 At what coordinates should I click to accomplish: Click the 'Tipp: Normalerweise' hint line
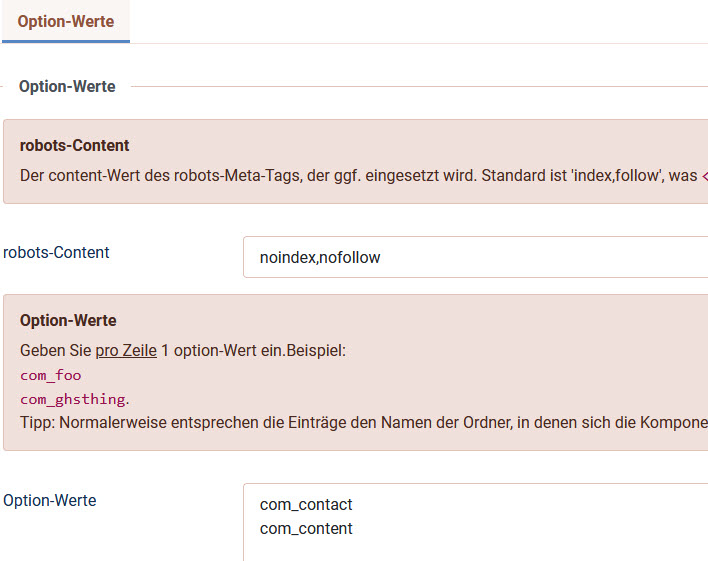tap(90, 422)
